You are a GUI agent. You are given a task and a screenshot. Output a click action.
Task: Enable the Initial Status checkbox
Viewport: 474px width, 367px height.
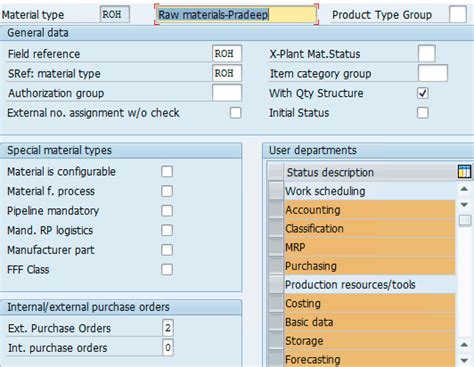click(x=423, y=113)
